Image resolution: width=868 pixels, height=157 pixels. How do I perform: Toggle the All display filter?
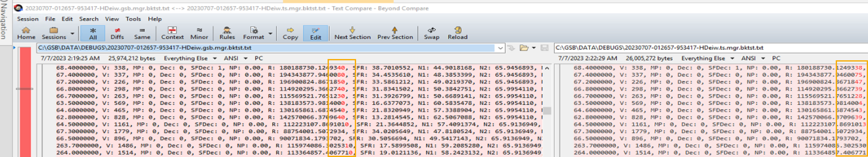pos(93,33)
